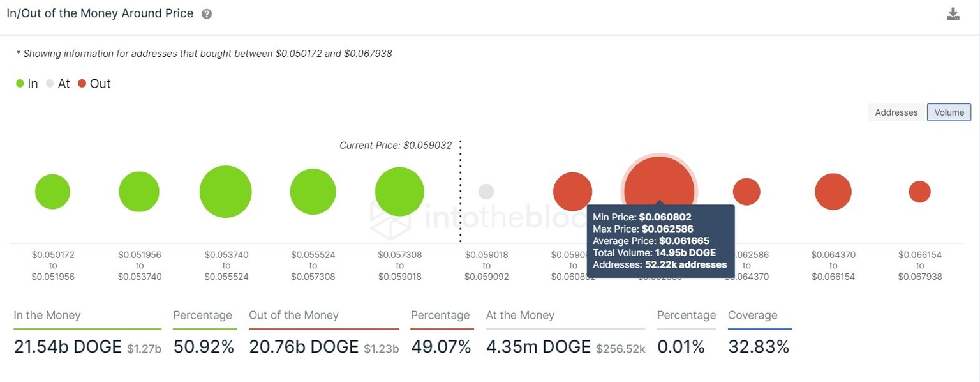
Task: Collapse the In/Out of Money section header
Action: click(100, 13)
